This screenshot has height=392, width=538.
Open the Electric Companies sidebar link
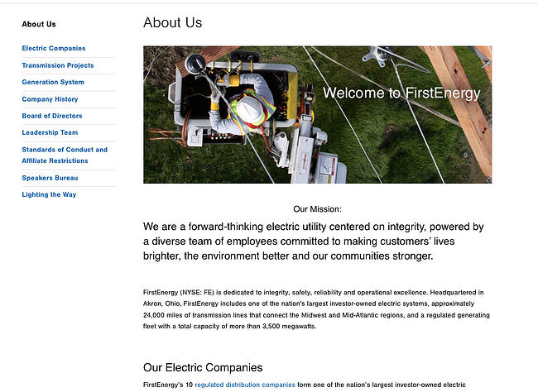pyautogui.click(x=53, y=49)
